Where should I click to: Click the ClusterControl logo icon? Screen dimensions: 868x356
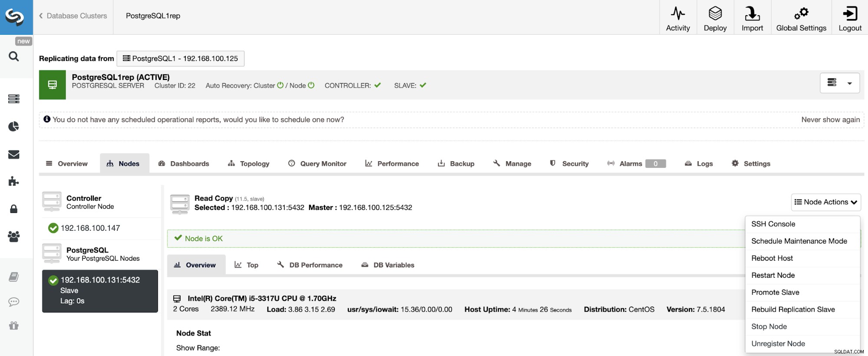pyautogui.click(x=14, y=17)
